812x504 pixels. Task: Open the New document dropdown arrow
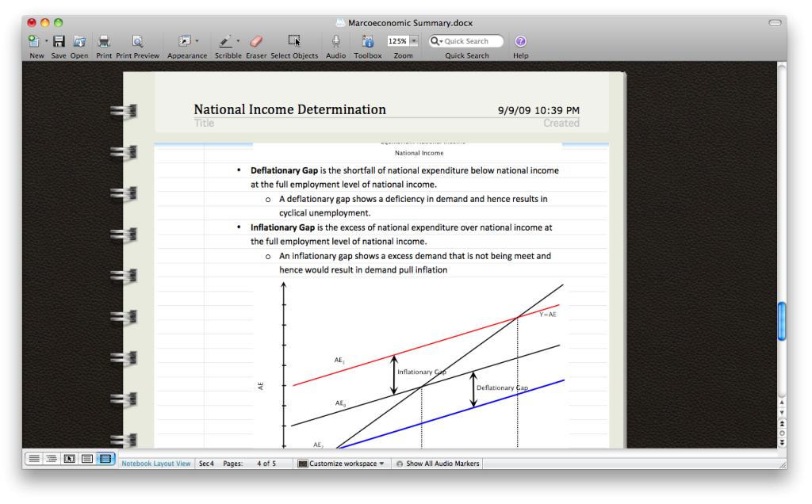pos(46,41)
